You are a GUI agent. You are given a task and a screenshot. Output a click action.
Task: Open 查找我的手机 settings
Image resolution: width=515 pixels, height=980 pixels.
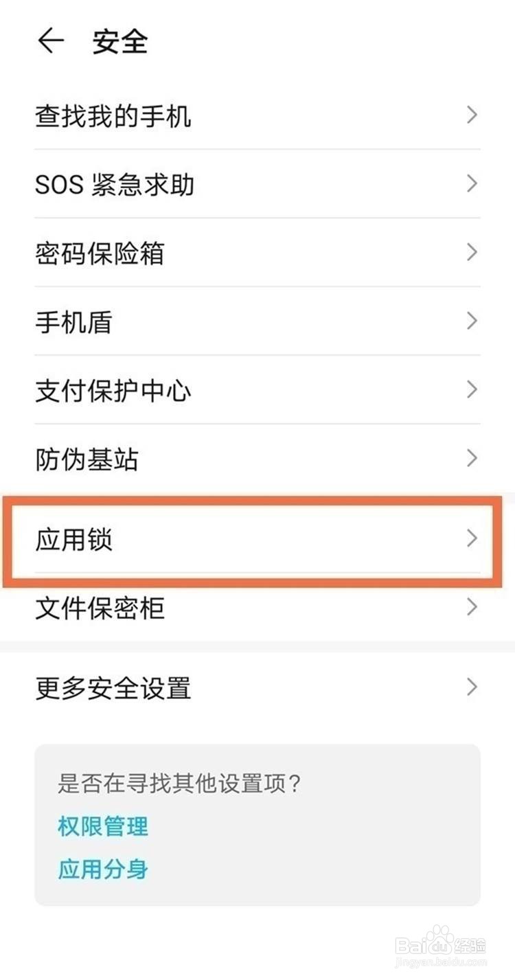(x=257, y=115)
